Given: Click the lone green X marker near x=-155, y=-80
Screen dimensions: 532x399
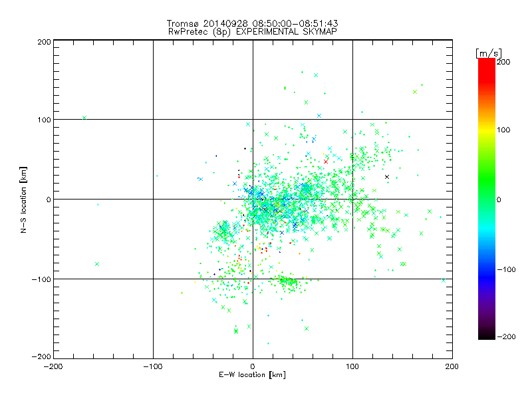Looking at the screenshot, I should click(97, 264).
